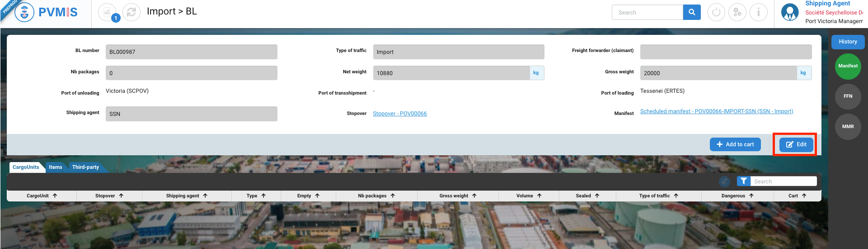Sort the table by Dangerous column

coord(737,196)
